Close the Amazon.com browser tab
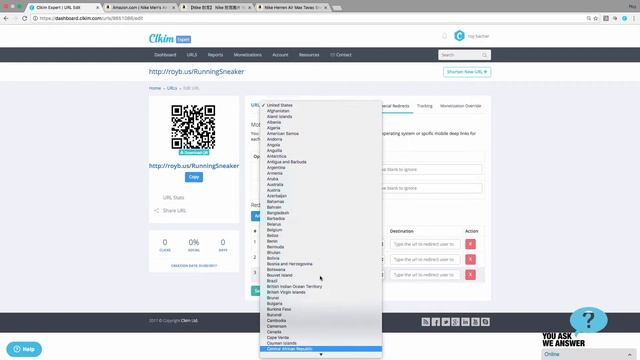The height and width of the screenshot is (360, 640). coord(173,7)
